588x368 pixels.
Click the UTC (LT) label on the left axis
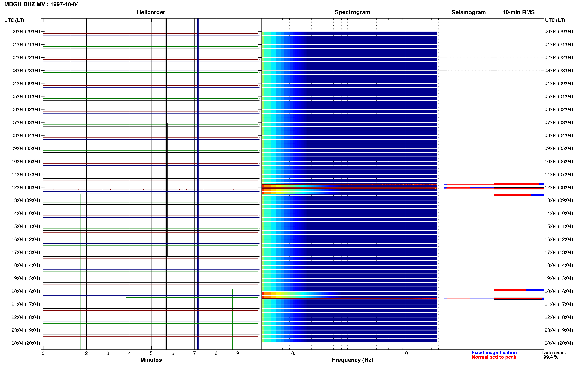click(14, 20)
